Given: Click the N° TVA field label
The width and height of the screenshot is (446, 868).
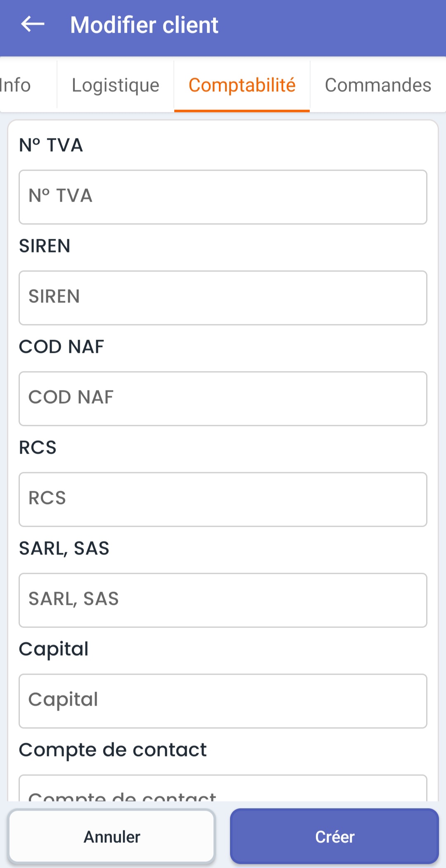Looking at the screenshot, I should [51, 145].
